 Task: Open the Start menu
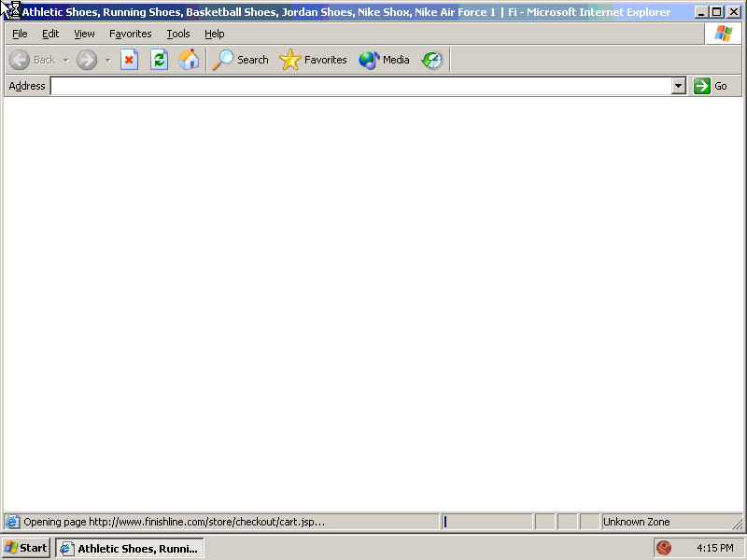[x=26, y=548]
